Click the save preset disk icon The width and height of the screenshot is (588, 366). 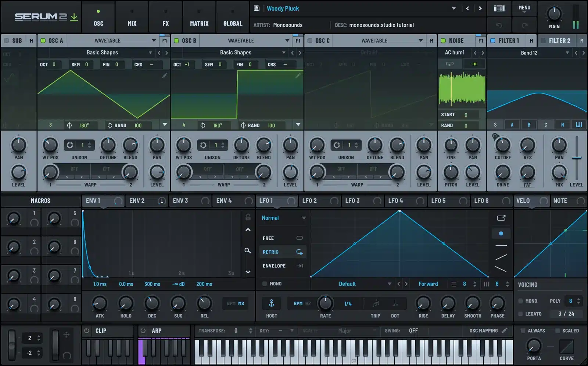[x=257, y=8]
